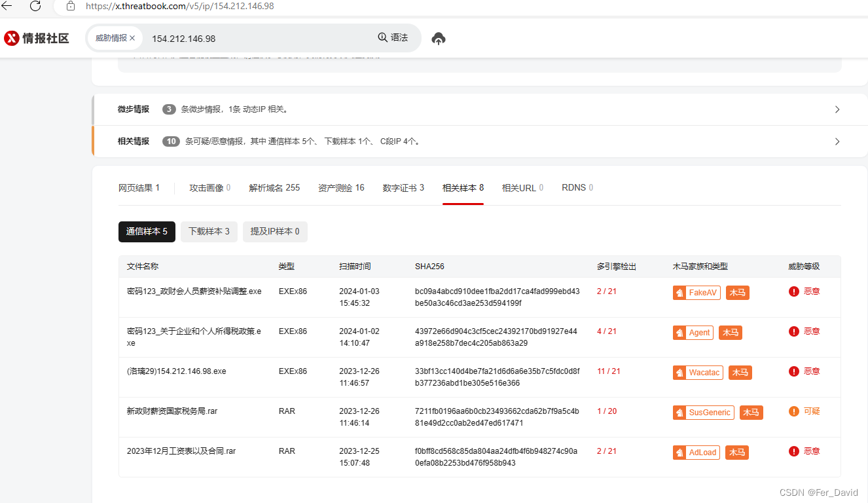Viewport: 868px width, 503px height.
Task: Click 木马 tag in the Agent row
Action: (731, 333)
